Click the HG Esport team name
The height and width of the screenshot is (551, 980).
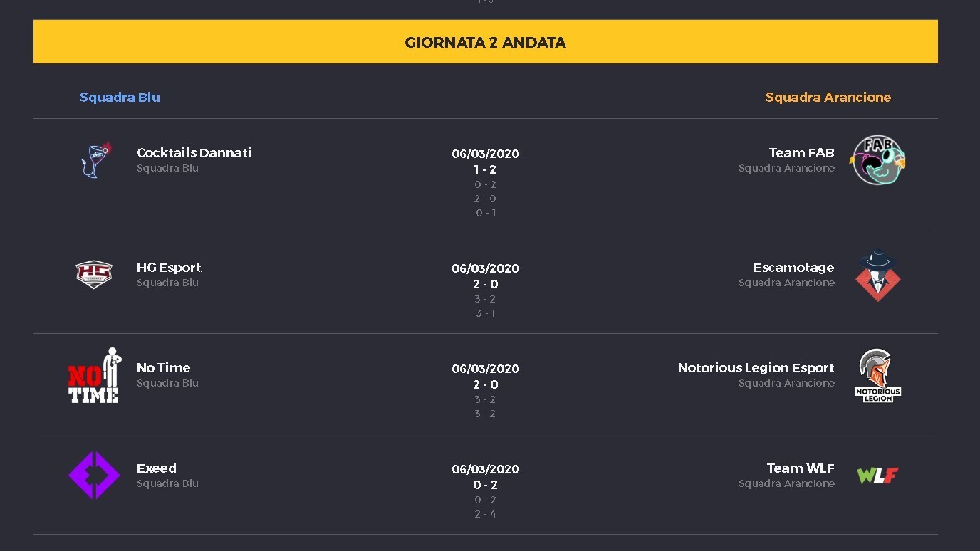point(169,267)
